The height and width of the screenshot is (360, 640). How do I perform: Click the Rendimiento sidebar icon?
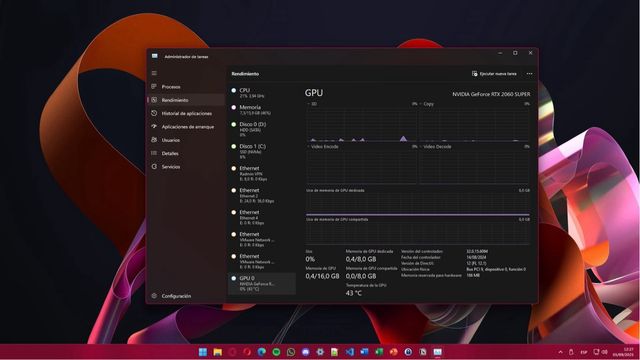pos(154,100)
